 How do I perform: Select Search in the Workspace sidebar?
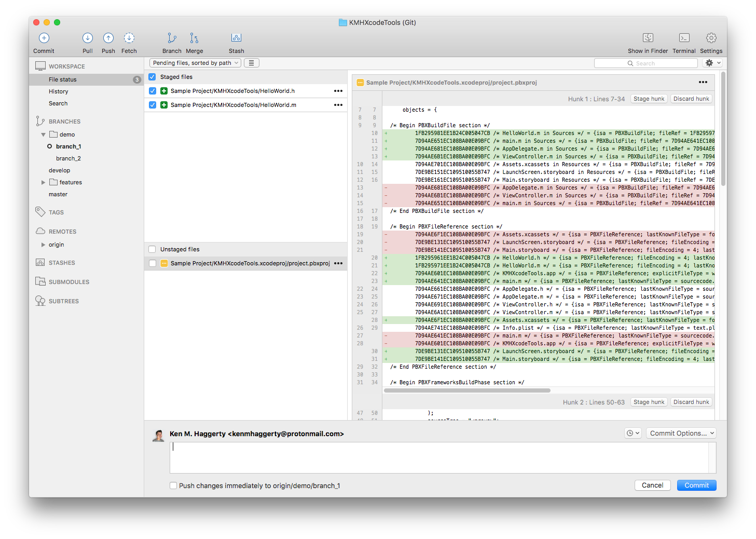[58, 103]
